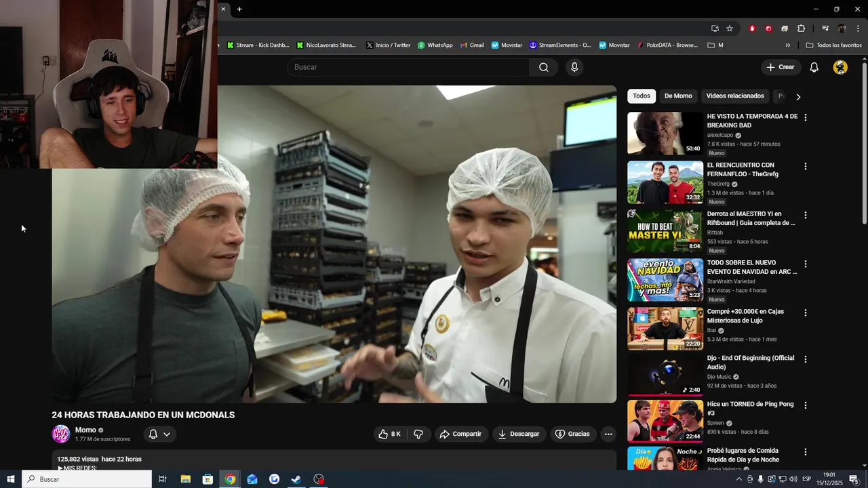Open the How to Beat Master Yi thumbnail
Screen dimensions: 868x488
[x=665, y=231]
